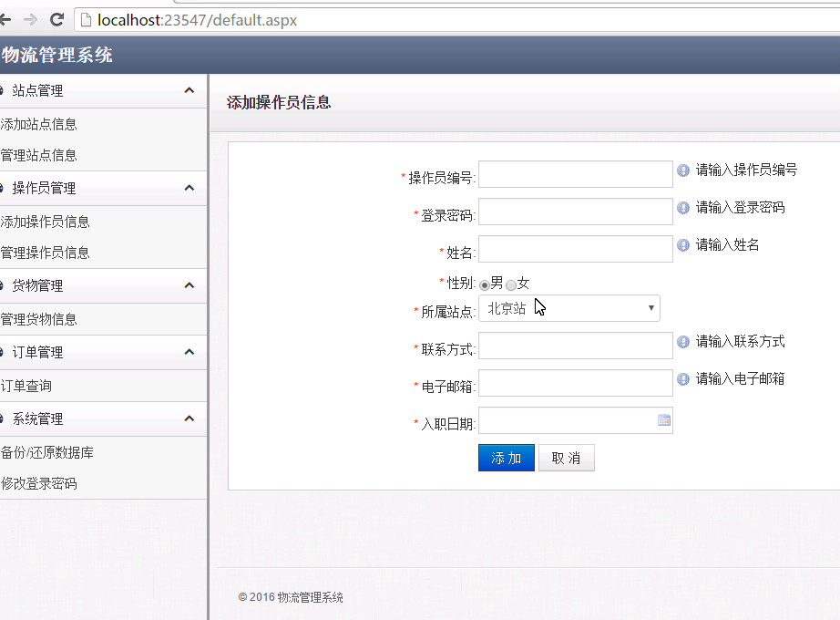Click the 货物管理 section header
This screenshot has width=840, height=620.
[103, 286]
